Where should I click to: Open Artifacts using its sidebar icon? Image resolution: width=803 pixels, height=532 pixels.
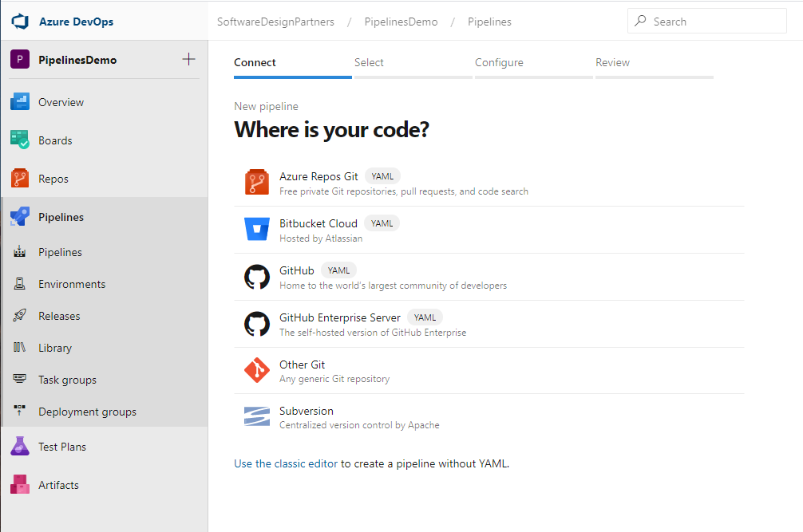18,484
